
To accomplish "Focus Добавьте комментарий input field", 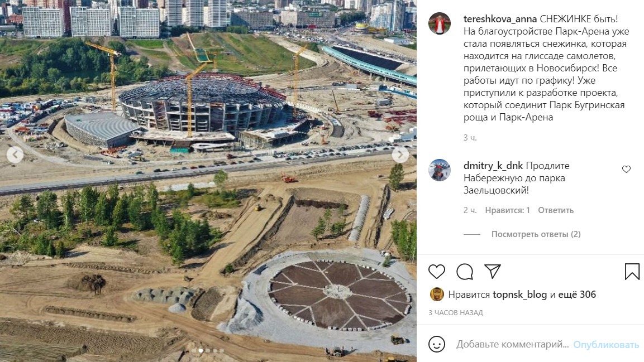I will click(x=512, y=344).
